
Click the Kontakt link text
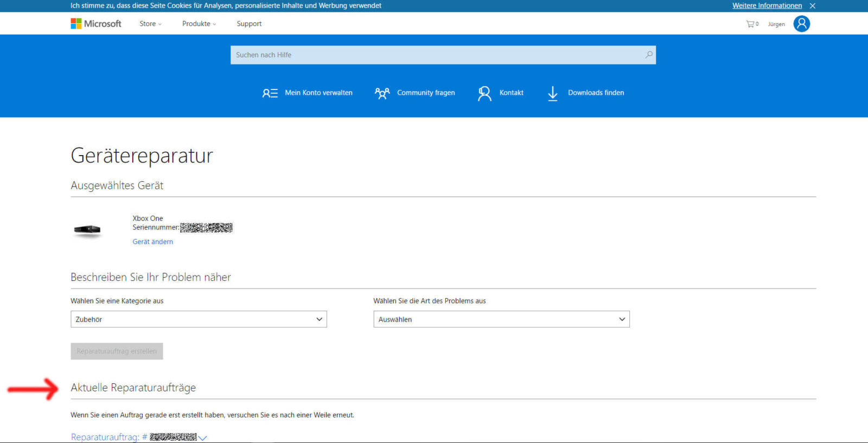coord(512,93)
